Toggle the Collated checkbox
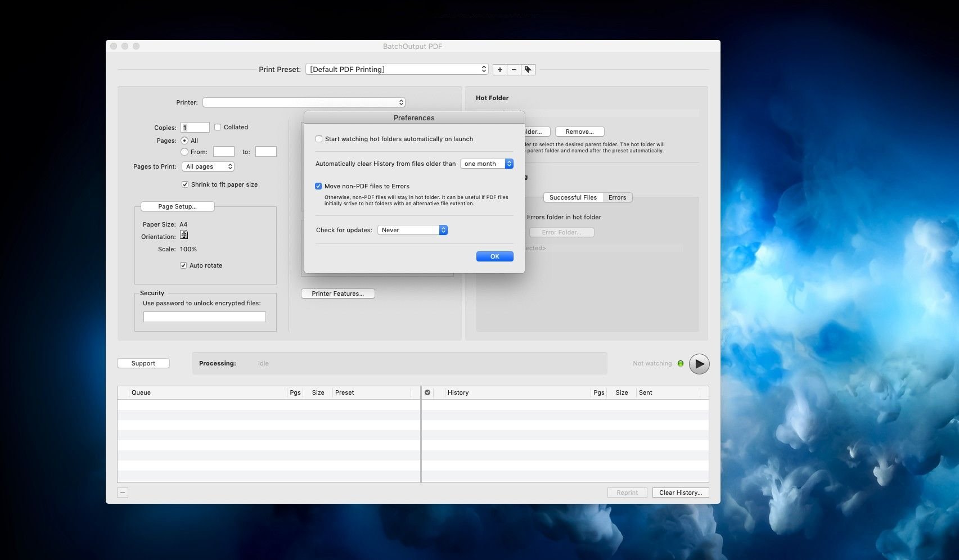 [x=218, y=127]
